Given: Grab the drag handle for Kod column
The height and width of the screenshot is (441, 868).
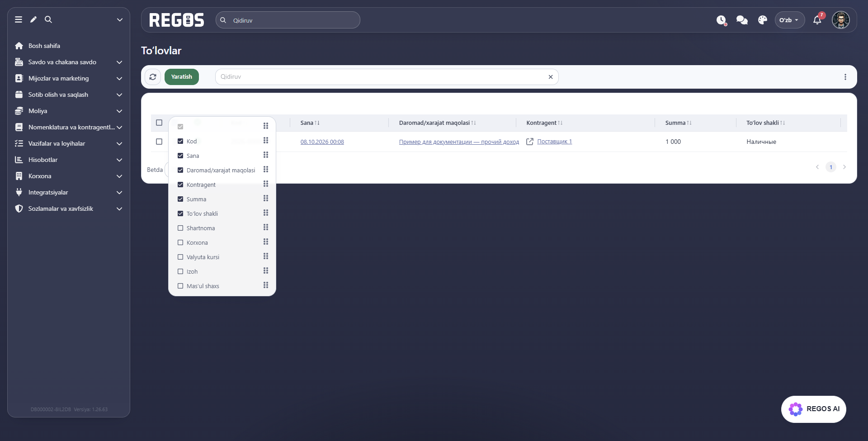Looking at the screenshot, I should click(x=266, y=141).
